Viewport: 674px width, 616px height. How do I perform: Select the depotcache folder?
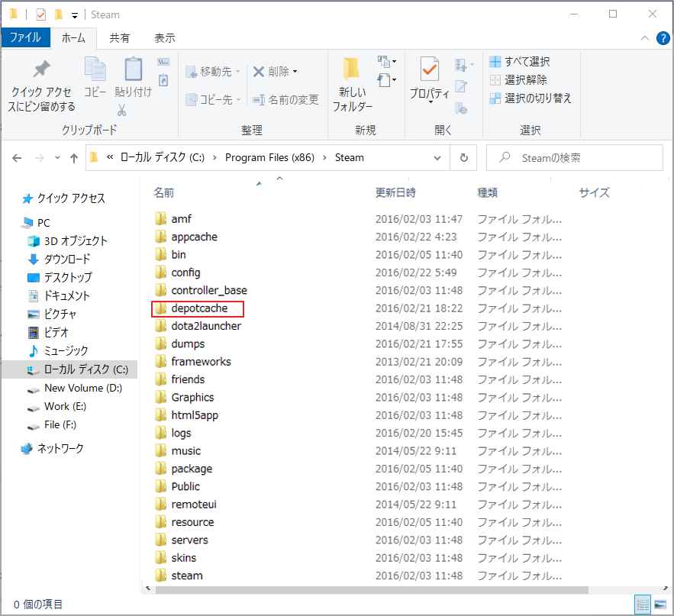(198, 308)
